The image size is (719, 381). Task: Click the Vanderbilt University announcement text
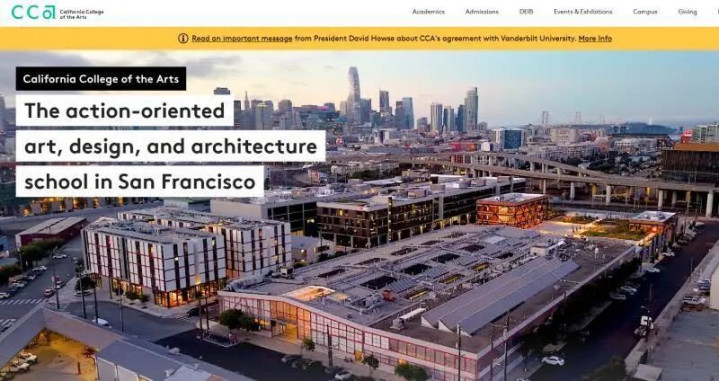(435, 39)
